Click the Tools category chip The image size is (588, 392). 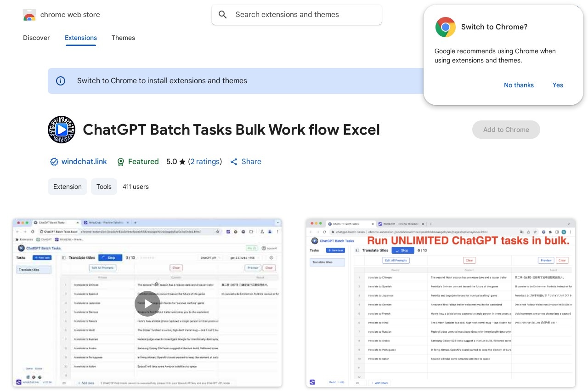(x=104, y=187)
